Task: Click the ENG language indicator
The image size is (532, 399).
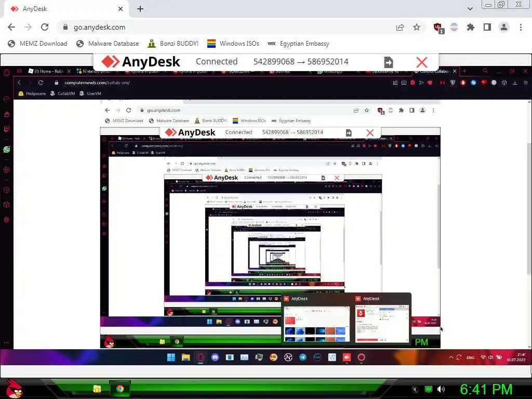Action: click(470, 357)
